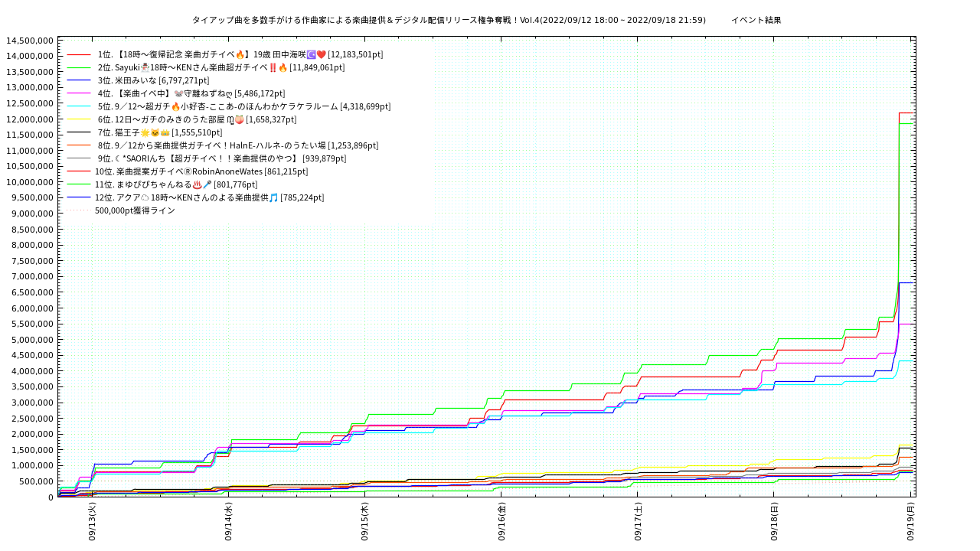Screen dimensions: 980x551
Task: Click the snowman emoji next to Sayuki
Action: (x=145, y=67)
